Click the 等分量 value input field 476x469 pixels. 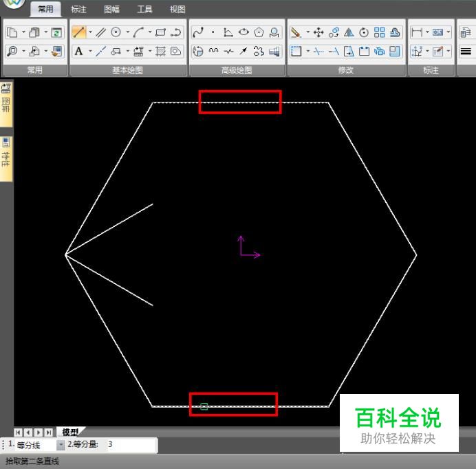[131, 445]
